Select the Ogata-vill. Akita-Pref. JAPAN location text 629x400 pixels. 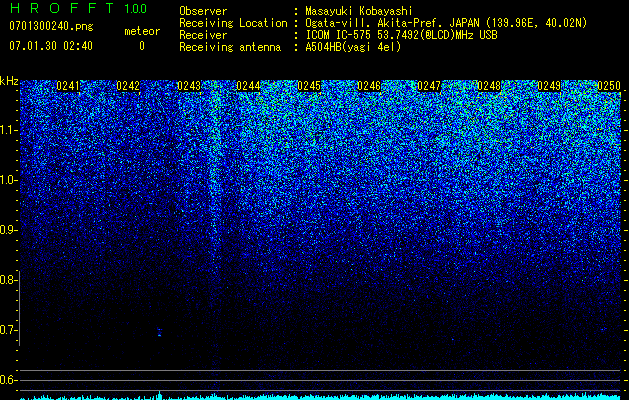pyautogui.click(x=446, y=23)
